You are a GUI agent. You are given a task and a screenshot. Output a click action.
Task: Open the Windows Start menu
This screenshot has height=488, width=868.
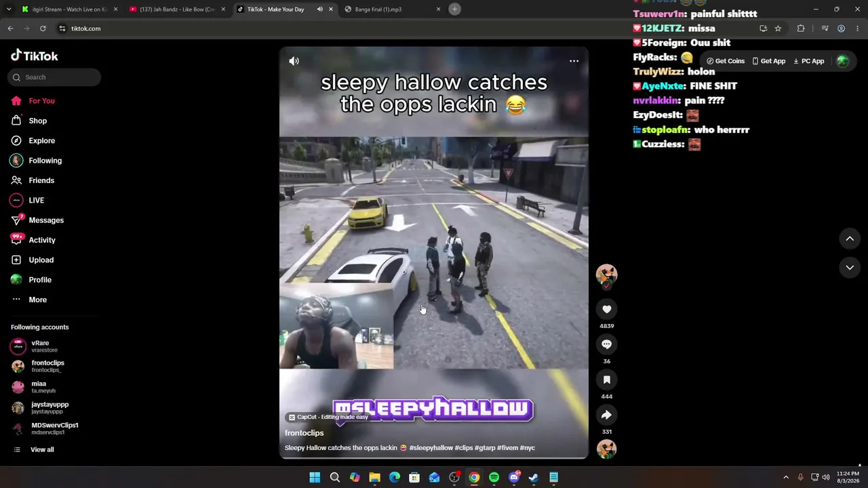(315, 478)
